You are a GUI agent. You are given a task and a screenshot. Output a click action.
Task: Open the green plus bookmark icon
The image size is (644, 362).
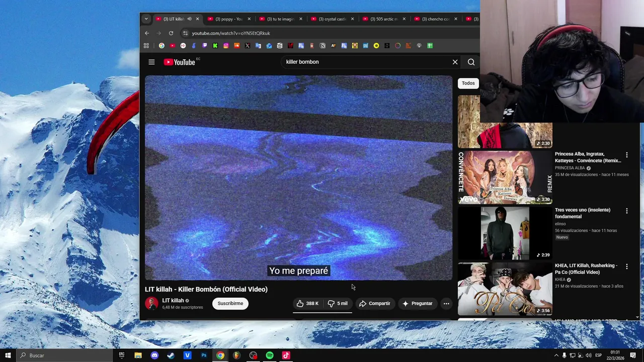tap(430, 45)
